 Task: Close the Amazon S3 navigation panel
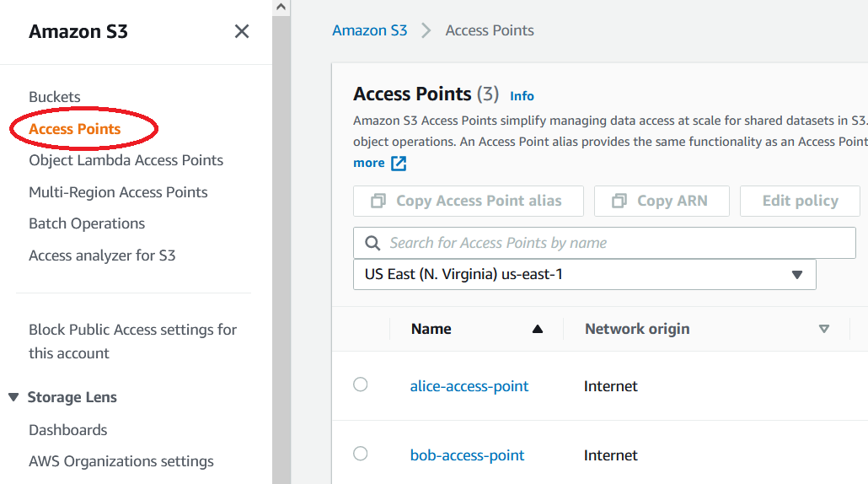[x=242, y=32]
